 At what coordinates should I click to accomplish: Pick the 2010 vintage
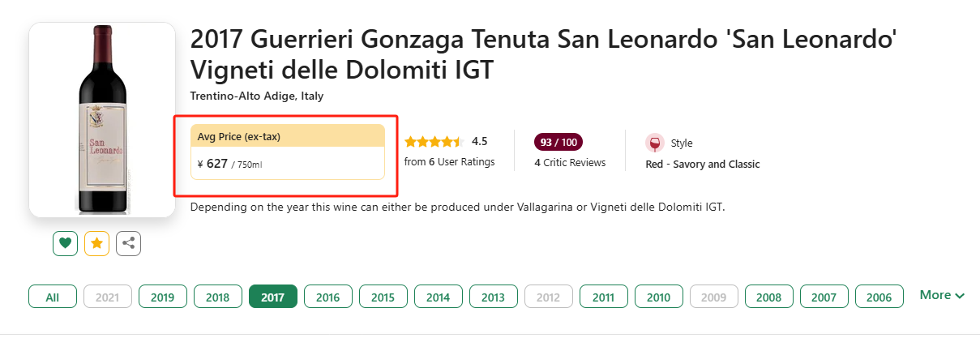click(x=659, y=297)
